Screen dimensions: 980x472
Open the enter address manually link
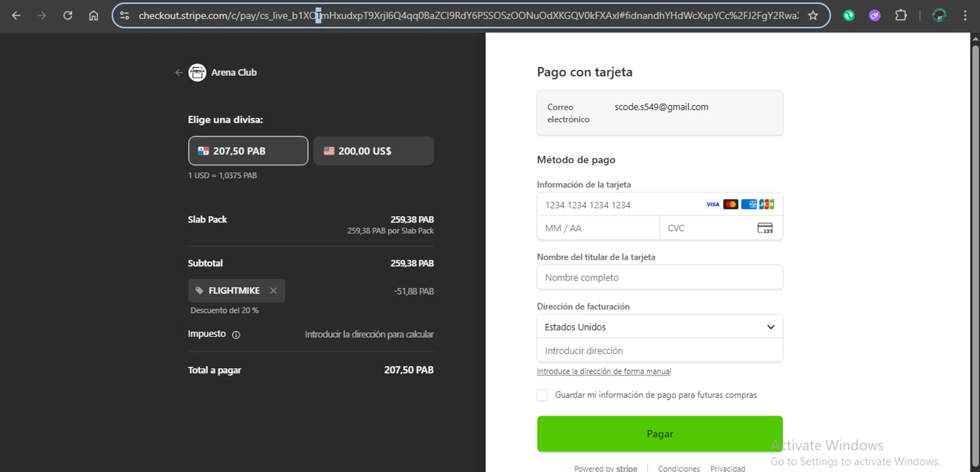(x=604, y=371)
